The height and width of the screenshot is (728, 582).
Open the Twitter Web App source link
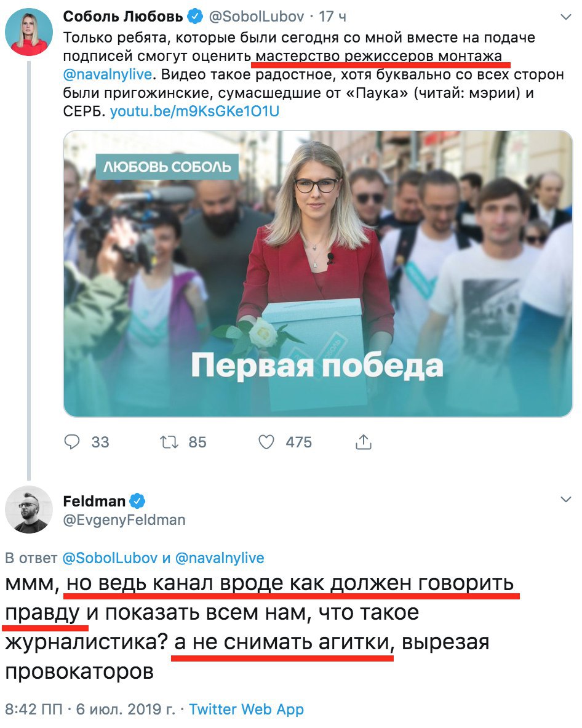pos(247,709)
